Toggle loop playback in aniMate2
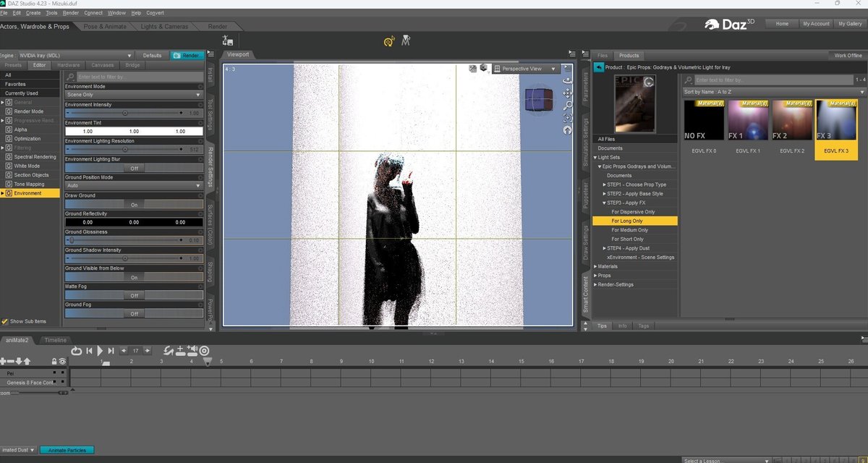The image size is (868, 463). point(77,351)
